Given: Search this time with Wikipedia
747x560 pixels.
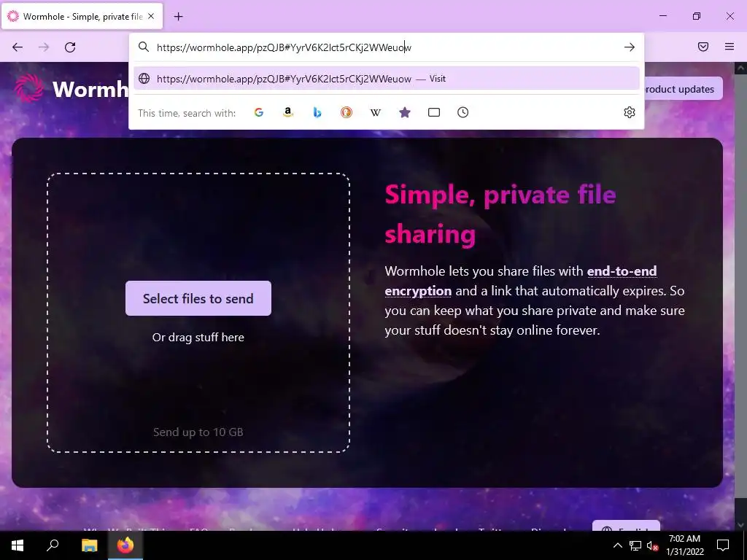Looking at the screenshot, I should click(376, 112).
